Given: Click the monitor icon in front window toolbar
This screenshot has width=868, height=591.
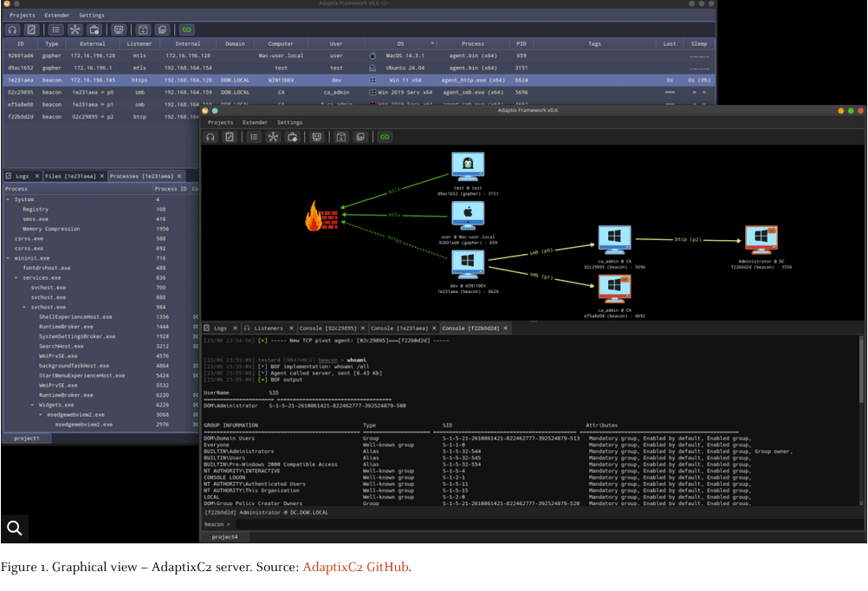Looking at the screenshot, I should 317,137.
